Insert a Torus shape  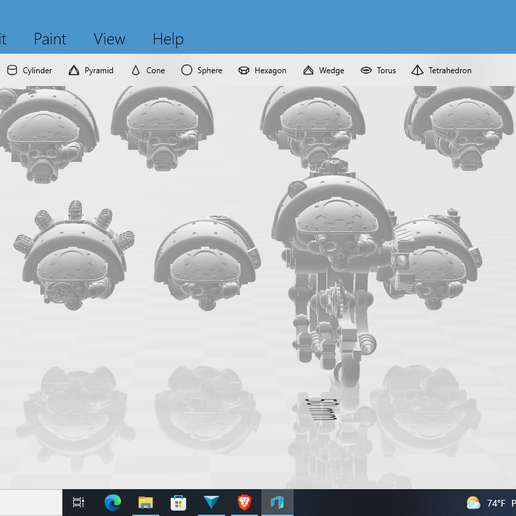[x=378, y=70]
